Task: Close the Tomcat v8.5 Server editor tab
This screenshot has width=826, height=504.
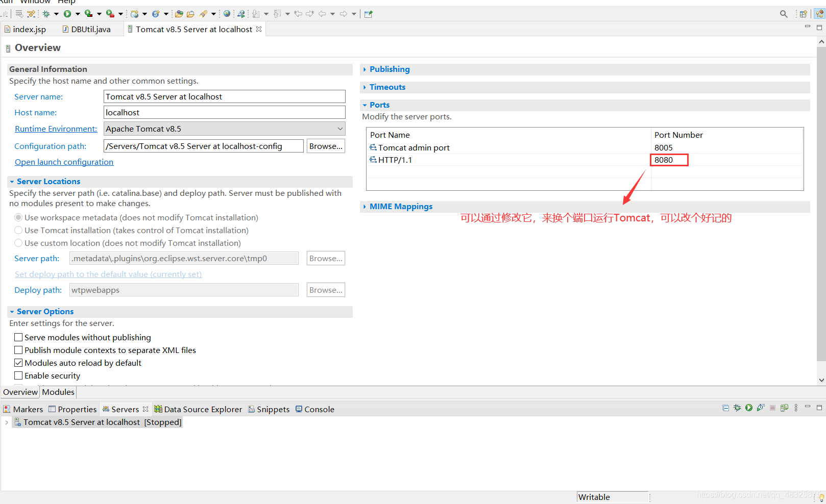Action: 259,29
